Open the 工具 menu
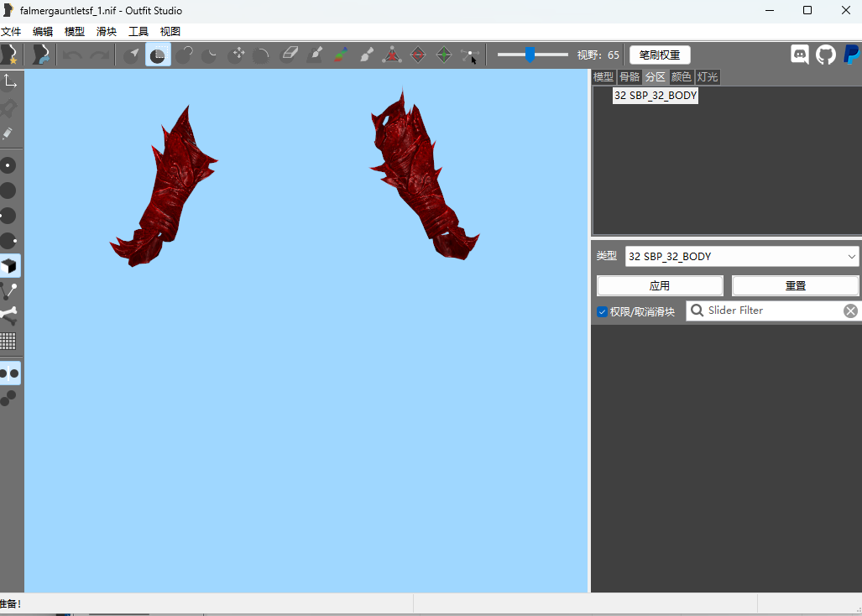862x616 pixels. (138, 31)
